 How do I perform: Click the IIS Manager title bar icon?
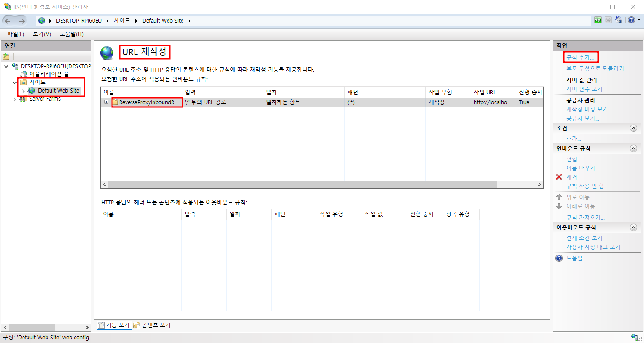coord(7,7)
